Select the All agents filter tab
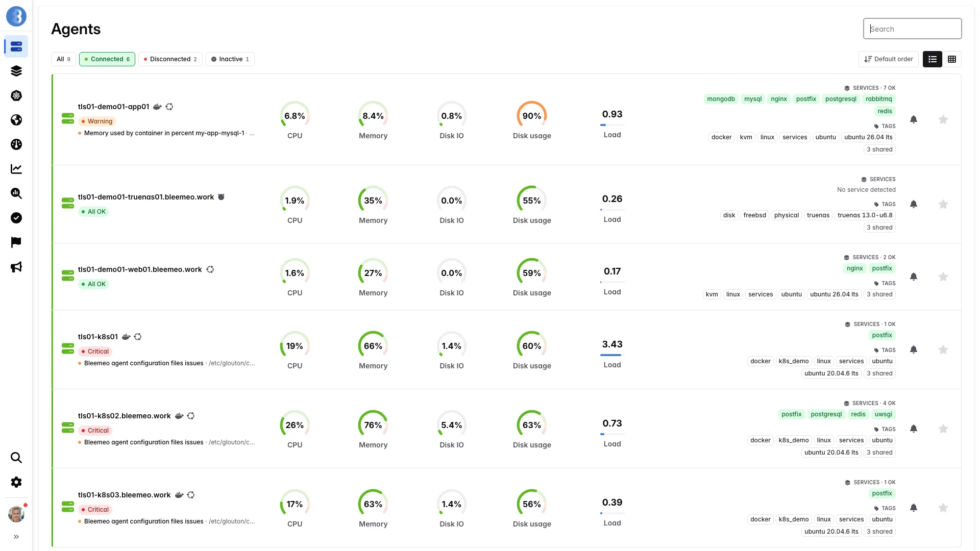 pos(63,59)
